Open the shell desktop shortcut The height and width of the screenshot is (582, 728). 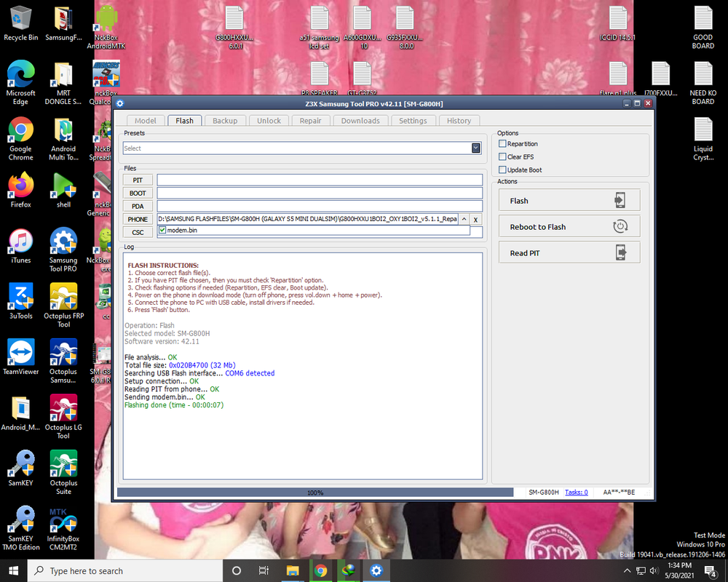(x=63, y=191)
